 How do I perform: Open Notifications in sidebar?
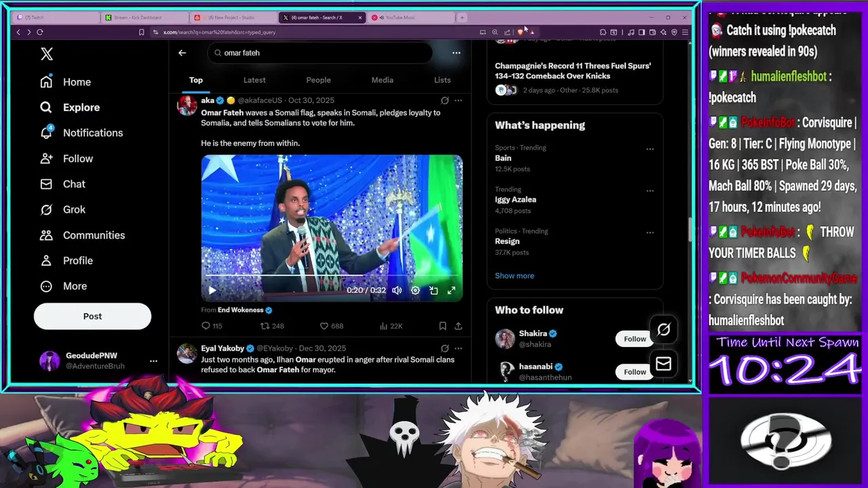(81, 133)
